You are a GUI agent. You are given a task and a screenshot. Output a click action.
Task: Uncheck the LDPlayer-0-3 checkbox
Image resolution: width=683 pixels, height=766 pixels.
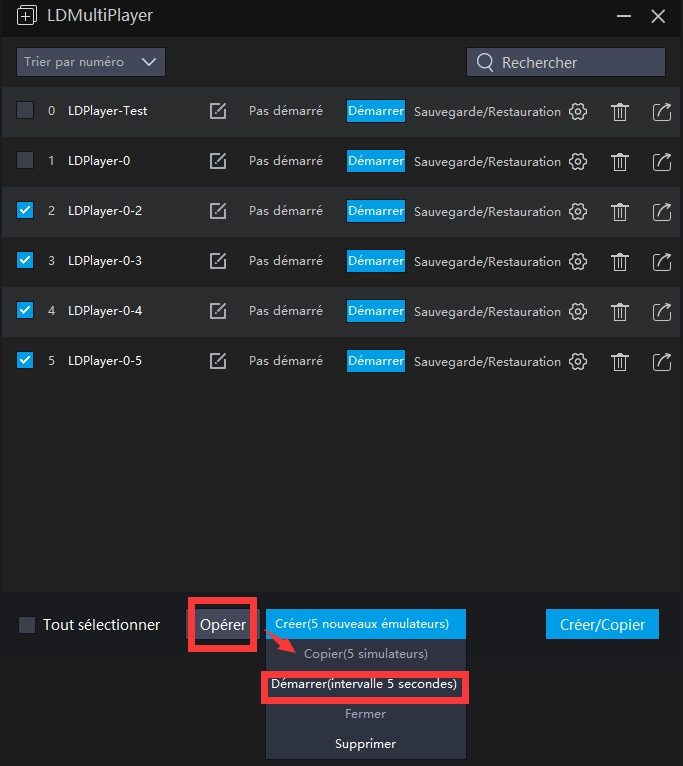pyautogui.click(x=25, y=260)
